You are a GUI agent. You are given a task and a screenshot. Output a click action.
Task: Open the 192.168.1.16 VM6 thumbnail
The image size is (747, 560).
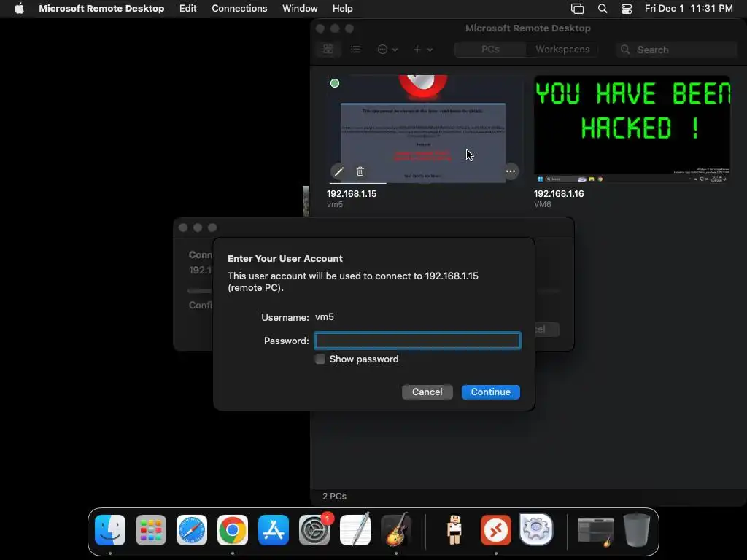[x=632, y=128]
